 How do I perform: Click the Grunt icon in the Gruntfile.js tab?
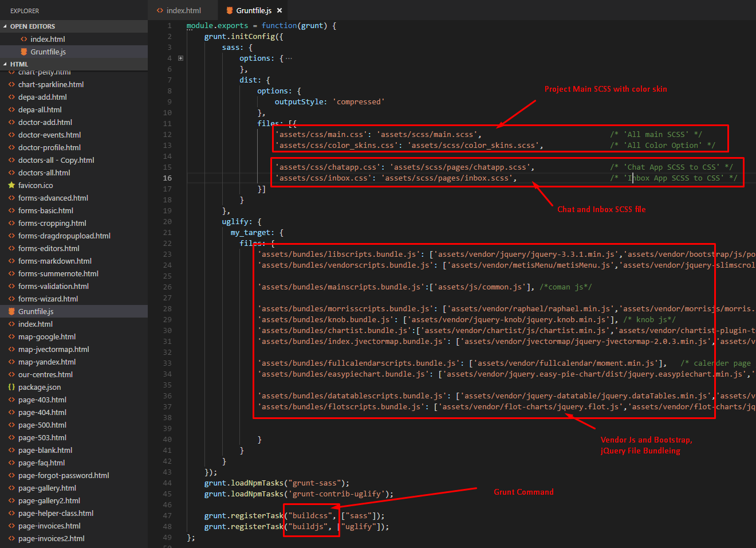230,10
